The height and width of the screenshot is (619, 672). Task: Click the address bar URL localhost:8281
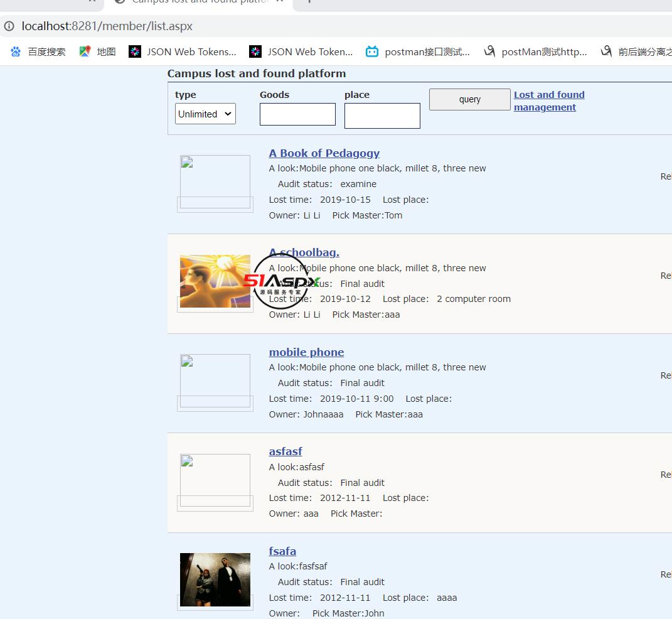point(107,26)
